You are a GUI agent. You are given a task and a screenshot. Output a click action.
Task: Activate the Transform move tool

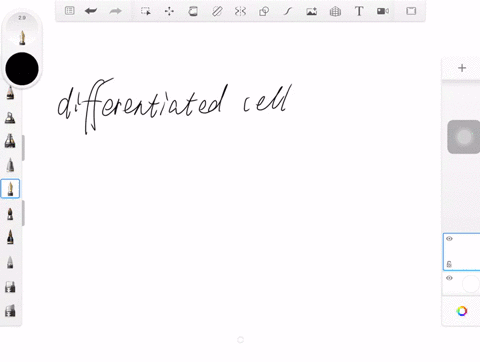169,11
